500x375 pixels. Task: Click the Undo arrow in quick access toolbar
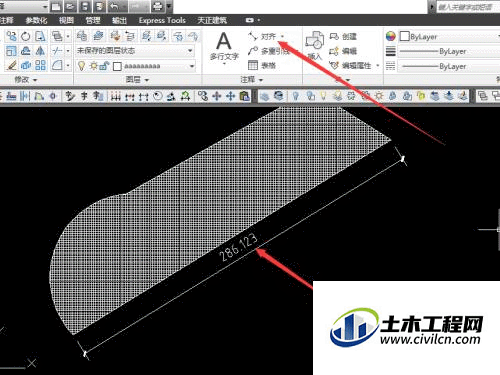click(114, 6)
